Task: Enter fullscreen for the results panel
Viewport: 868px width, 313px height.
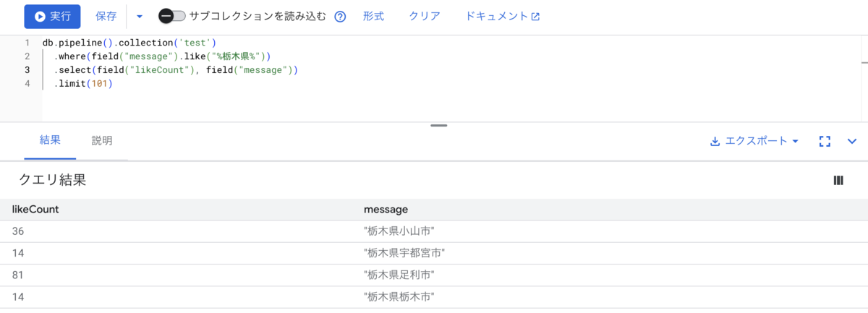Action: (825, 141)
